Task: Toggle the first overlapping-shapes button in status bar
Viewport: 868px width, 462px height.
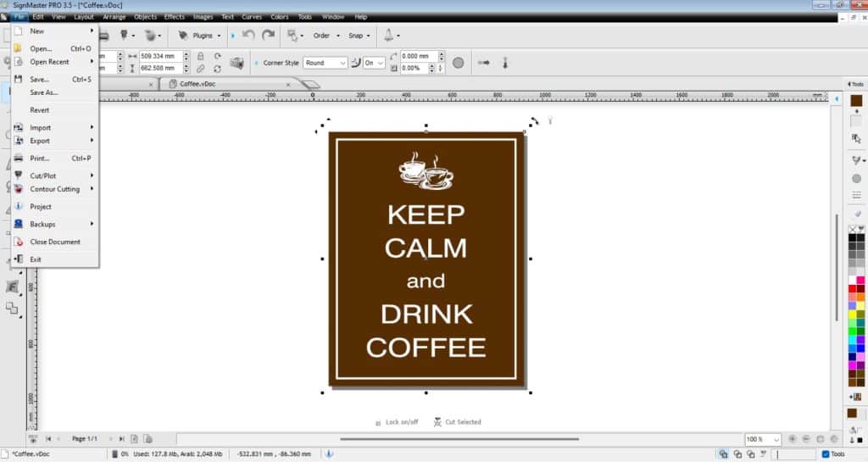Action: point(724,454)
